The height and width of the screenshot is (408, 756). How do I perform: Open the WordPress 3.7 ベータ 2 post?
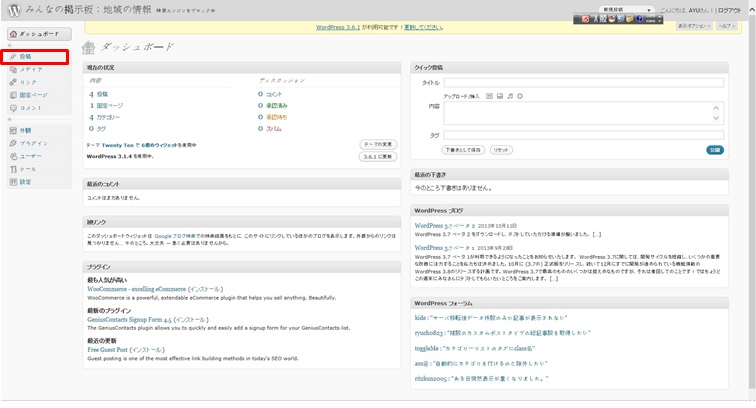[445, 226]
